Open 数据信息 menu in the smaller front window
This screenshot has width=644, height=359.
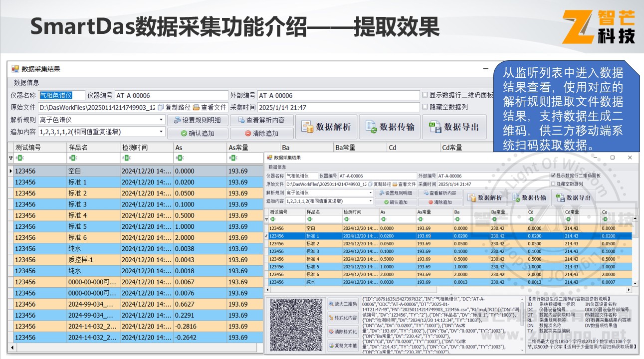[x=277, y=167]
